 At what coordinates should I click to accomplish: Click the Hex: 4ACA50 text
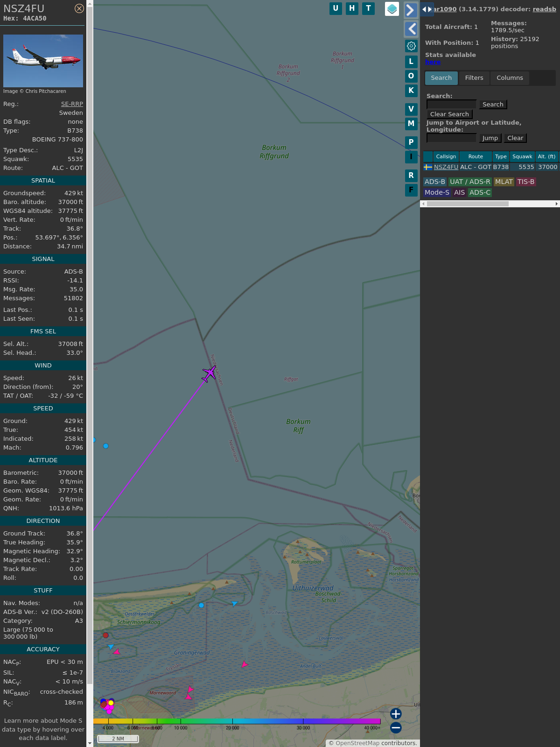[x=25, y=19]
